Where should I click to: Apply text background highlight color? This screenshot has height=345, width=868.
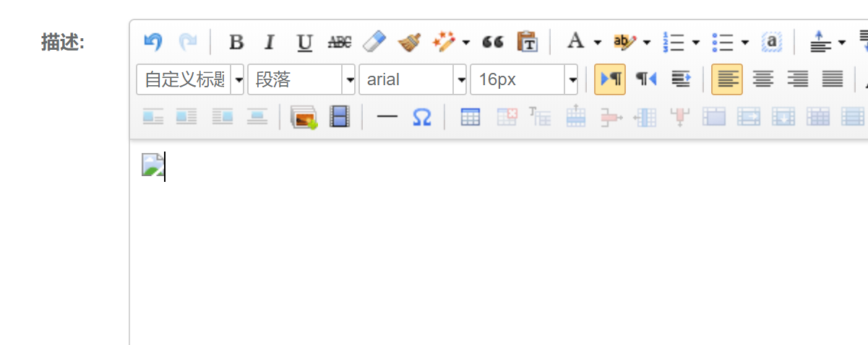[624, 42]
